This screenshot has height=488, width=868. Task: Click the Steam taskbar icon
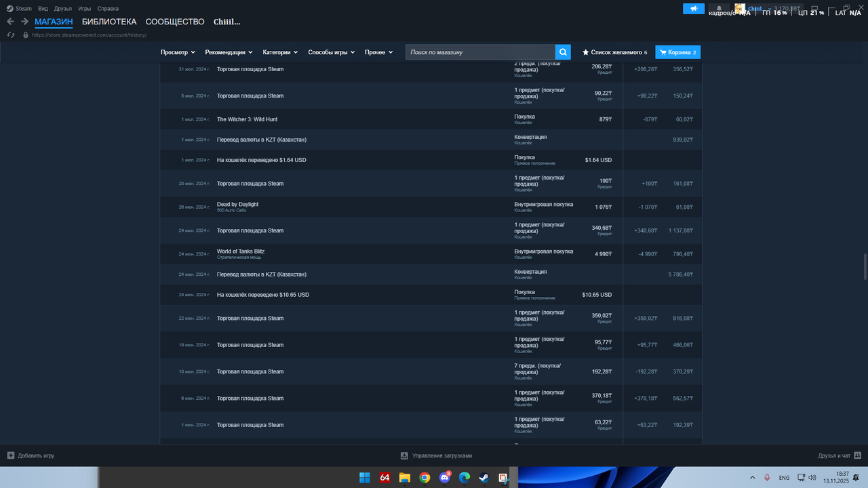pos(484,477)
